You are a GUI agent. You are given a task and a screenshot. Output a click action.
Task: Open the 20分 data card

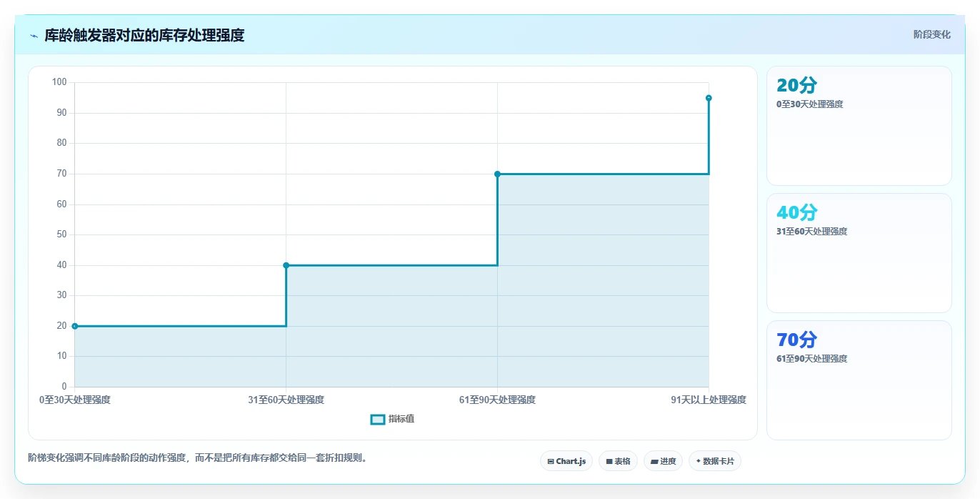859,126
